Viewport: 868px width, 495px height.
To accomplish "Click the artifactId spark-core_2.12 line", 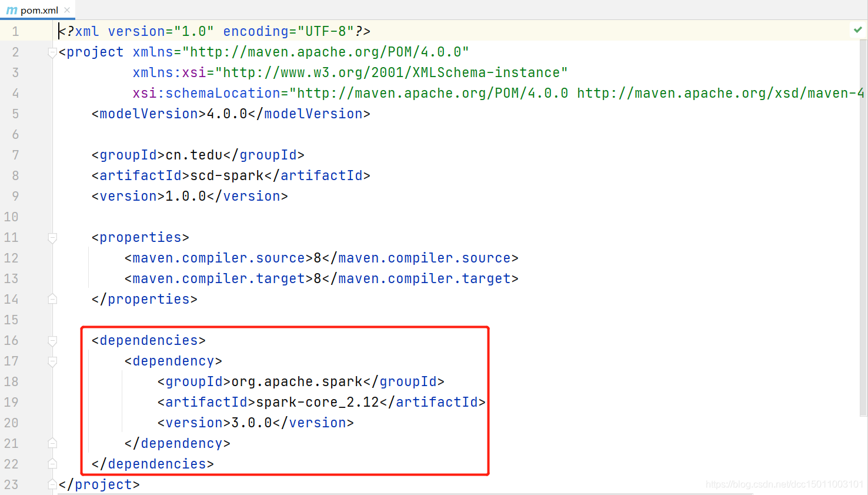I will pyautogui.click(x=321, y=402).
